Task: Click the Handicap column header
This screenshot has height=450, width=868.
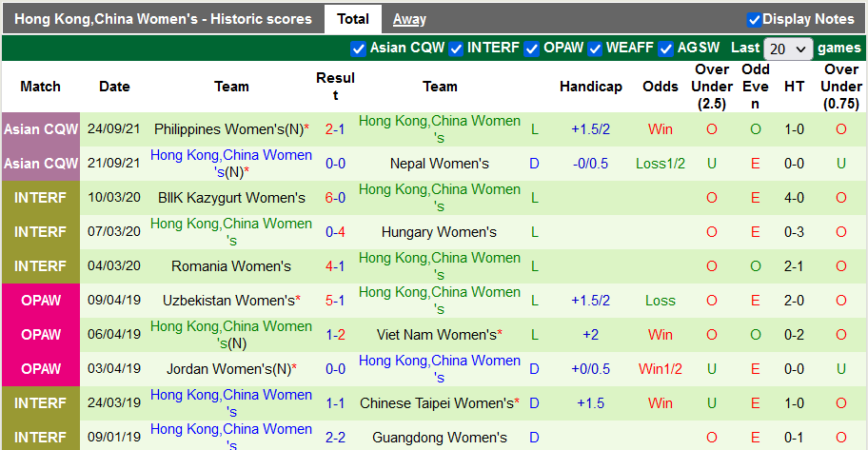Action: [x=590, y=87]
